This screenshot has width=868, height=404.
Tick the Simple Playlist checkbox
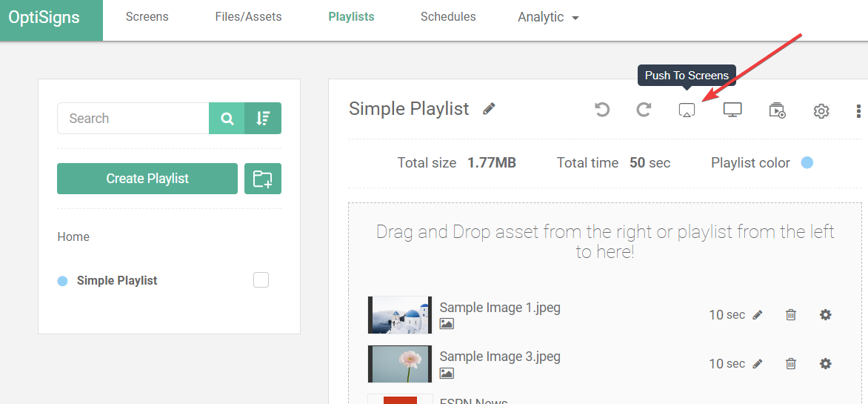pos(261,280)
